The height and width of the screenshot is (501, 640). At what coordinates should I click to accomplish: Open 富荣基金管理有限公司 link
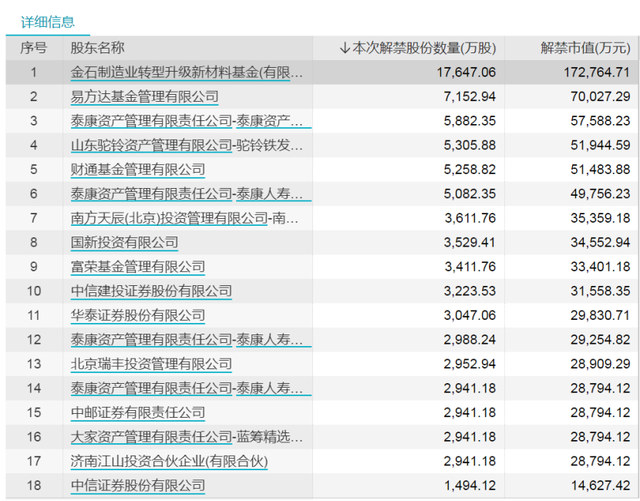138,267
